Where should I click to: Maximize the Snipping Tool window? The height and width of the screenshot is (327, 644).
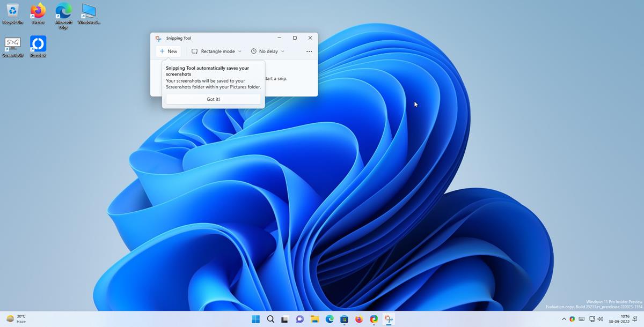coord(295,38)
